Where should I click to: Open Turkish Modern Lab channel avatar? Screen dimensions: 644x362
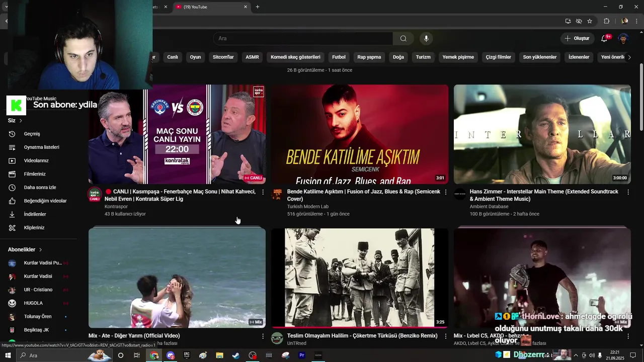pos(277,195)
